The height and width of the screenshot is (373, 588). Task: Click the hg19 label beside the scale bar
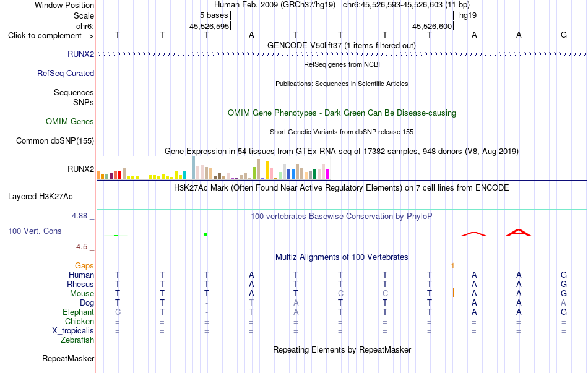click(x=468, y=15)
